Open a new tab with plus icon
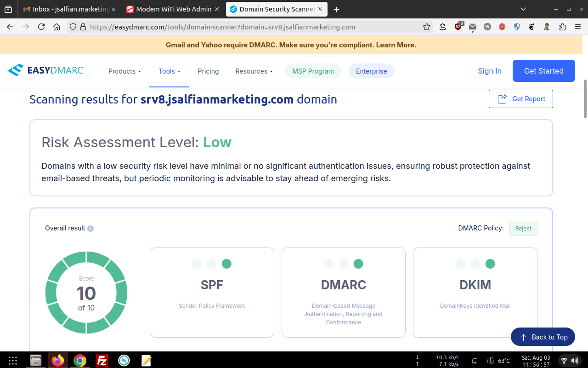The height and width of the screenshot is (368, 588). [x=337, y=9]
